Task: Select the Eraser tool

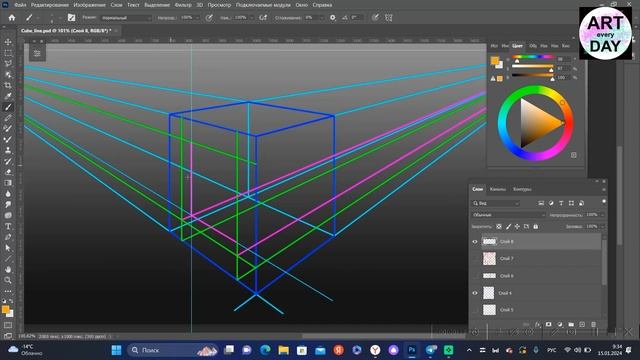Action: pyautogui.click(x=8, y=172)
